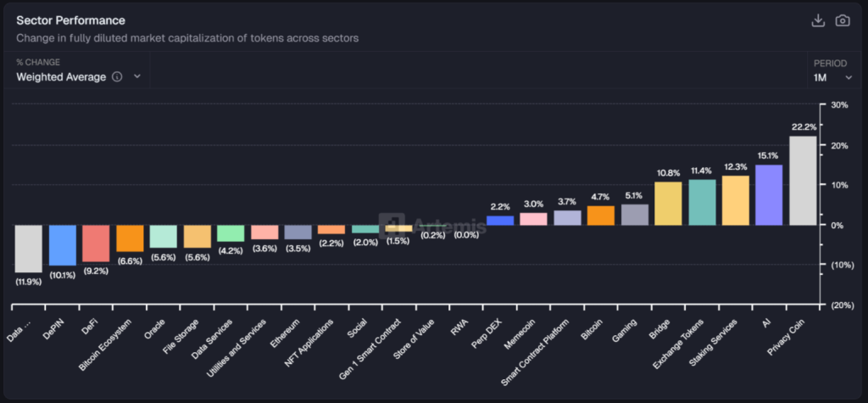Click the leftmost gray Data bar
This screenshot has height=403, width=868.
point(29,249)
